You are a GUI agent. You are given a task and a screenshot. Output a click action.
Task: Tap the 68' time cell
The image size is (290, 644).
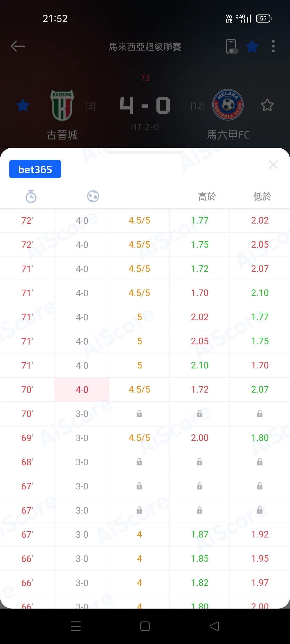(x=27, y=462)
